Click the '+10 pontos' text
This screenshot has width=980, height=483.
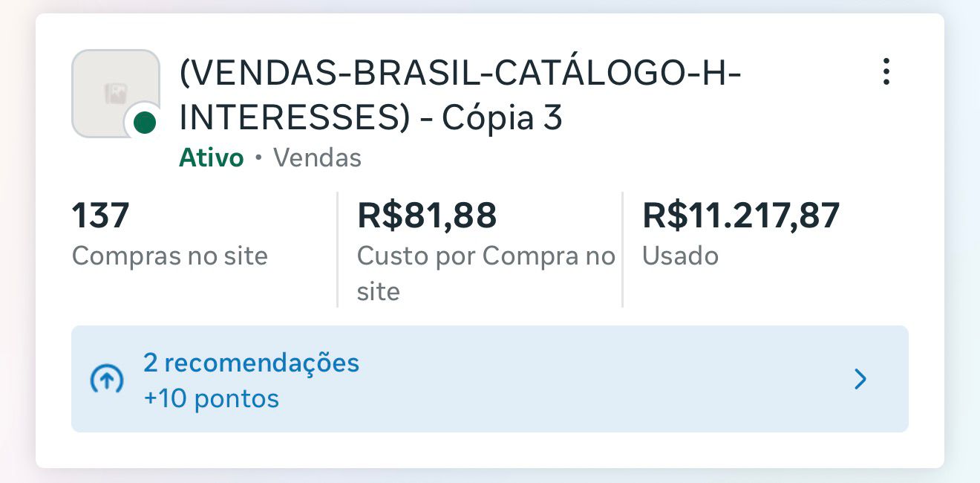click(x=211, y=399)
